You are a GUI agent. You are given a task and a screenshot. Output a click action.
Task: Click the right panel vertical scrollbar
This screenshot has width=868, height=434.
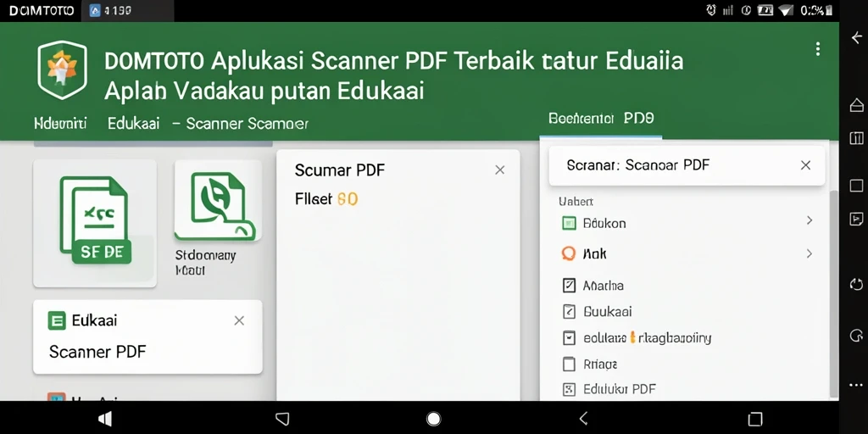click(x=834, y=293)
